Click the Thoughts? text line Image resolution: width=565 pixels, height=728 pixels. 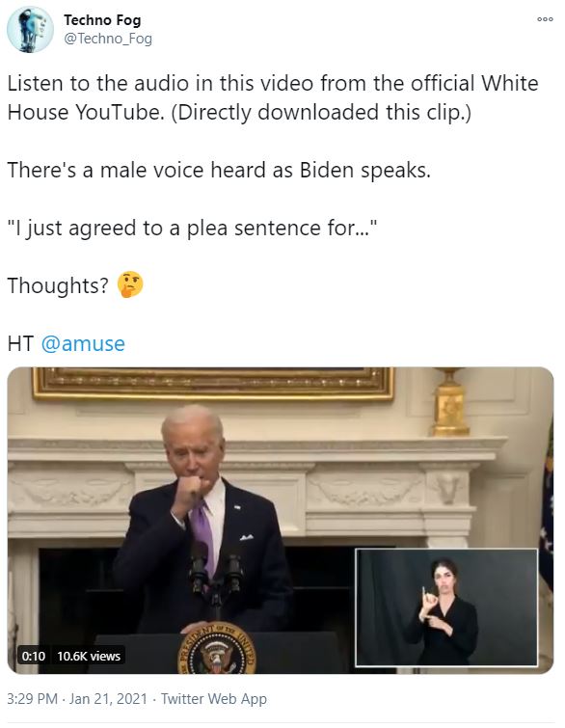58,285
